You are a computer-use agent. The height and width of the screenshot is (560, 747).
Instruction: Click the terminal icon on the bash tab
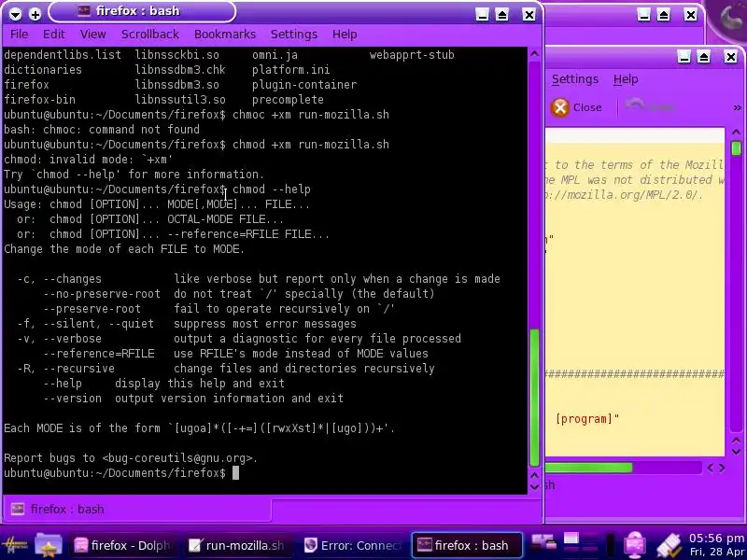[18, 509]
